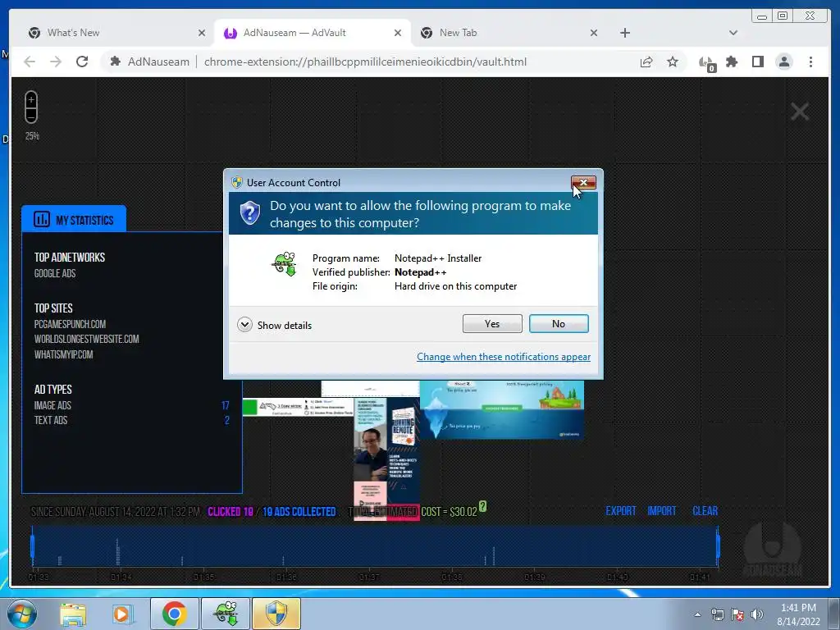Click Notepad++ installer taskbar icon
The height and width of the screenshot is (630, 840).
(226, 614)
